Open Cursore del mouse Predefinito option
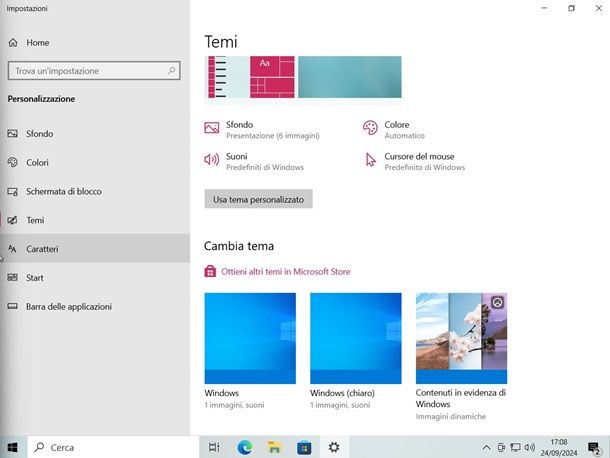The image size is (610, 458). click(414, 161)
